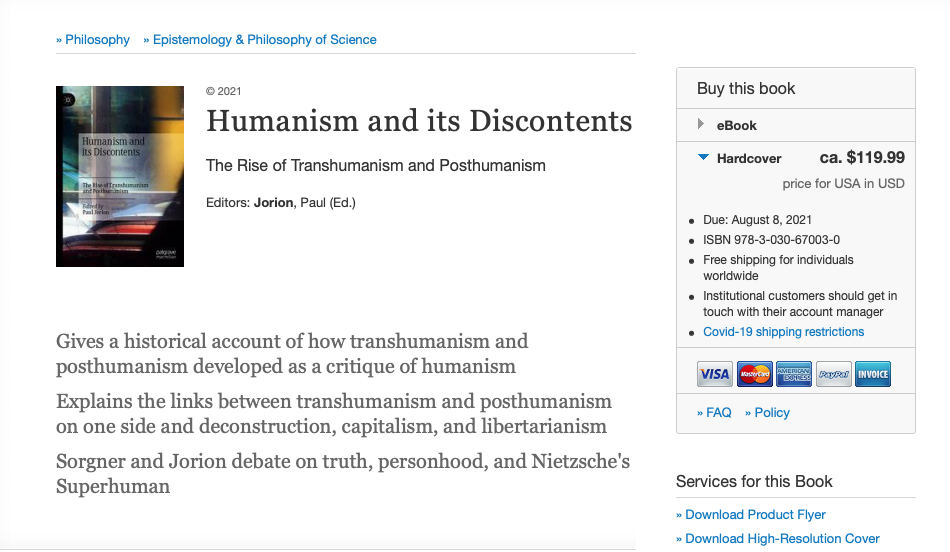This screenshot has height=552, width=950.
Task: Open the book cover thumbnail
Action: [120, 176]
